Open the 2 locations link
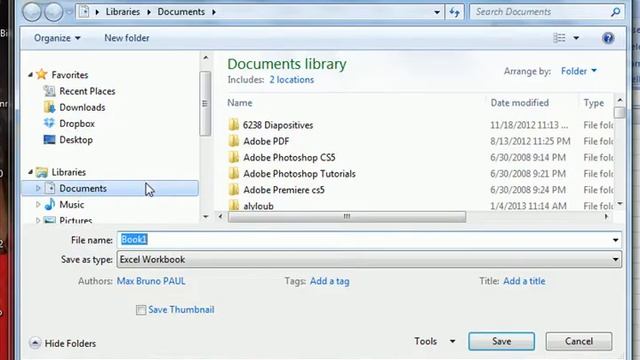This screenshot has width=640, height=360. tap(291, 80)
